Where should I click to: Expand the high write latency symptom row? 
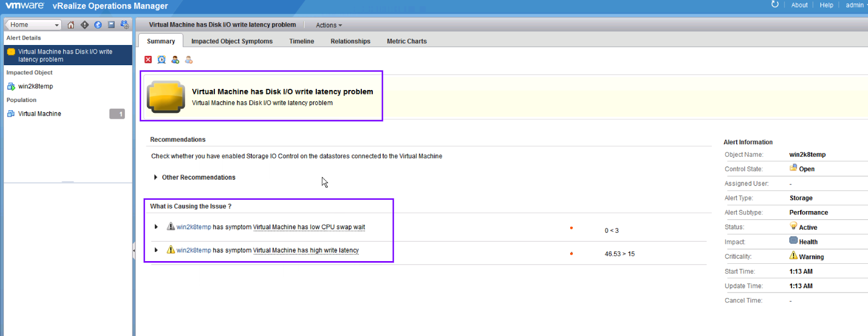click(156, 250)
